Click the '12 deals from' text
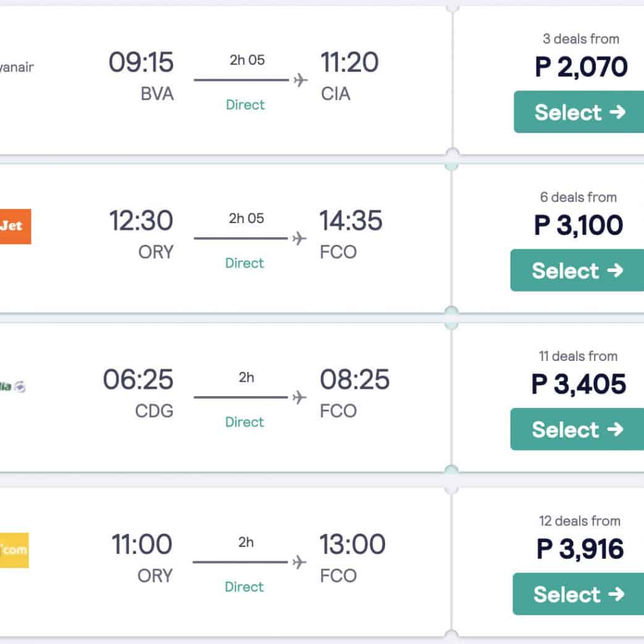The height and width of the screenshot is (644, 644). [578, 521]
